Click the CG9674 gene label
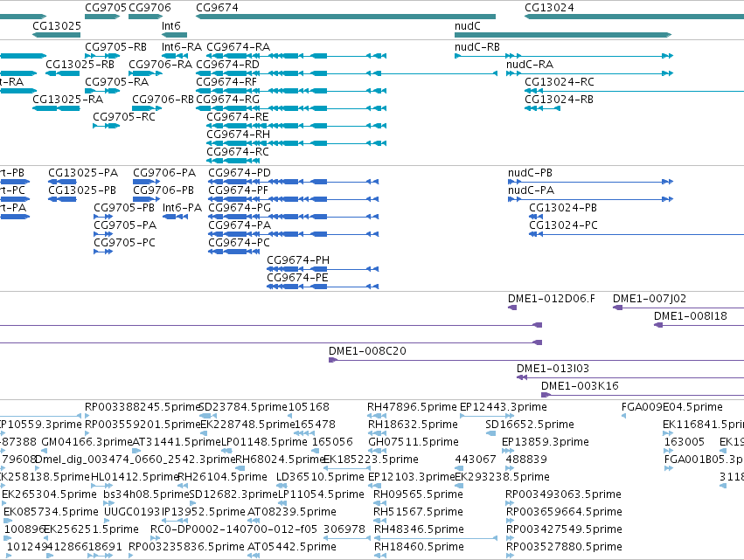744x560 pixels. pyautogui.click(x=217, y=8)
